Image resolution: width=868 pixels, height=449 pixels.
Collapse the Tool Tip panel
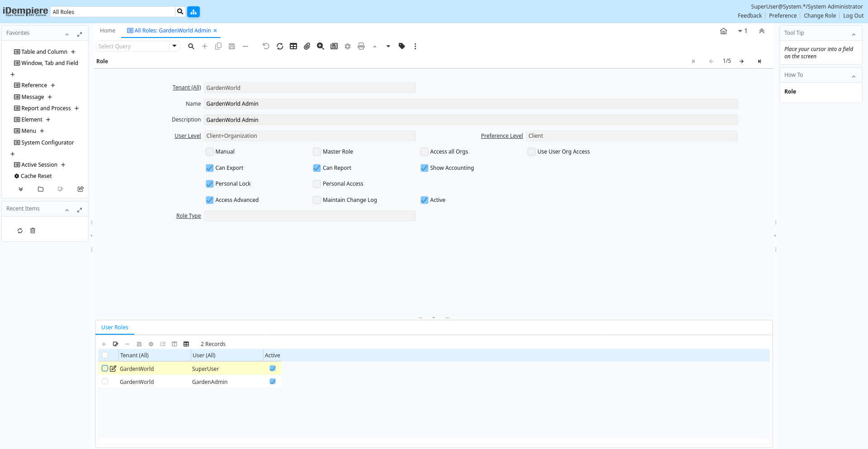click(x=854, y=34)
